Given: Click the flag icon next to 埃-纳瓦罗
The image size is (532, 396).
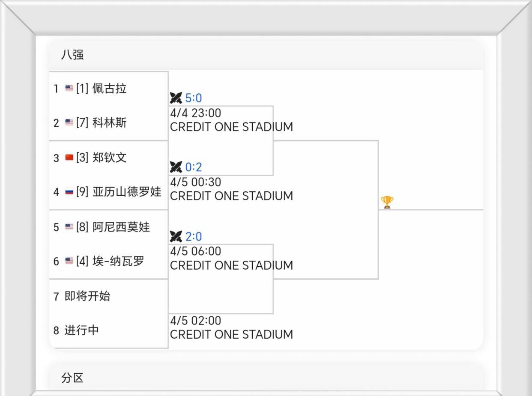Looking at the screenshot, I should [x=69, y=261].
